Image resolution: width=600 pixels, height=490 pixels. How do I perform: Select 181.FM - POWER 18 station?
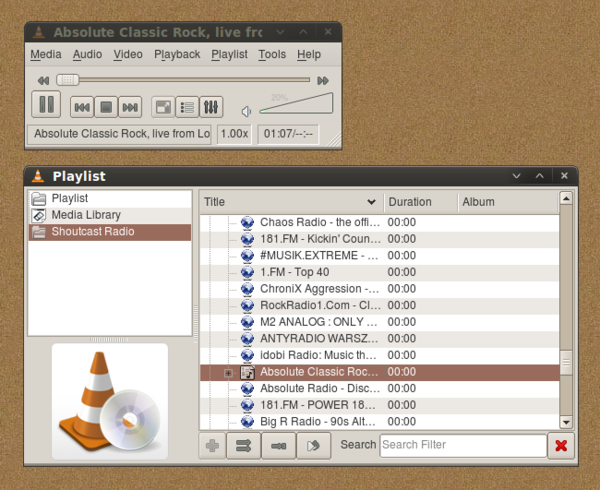[379, 405]
